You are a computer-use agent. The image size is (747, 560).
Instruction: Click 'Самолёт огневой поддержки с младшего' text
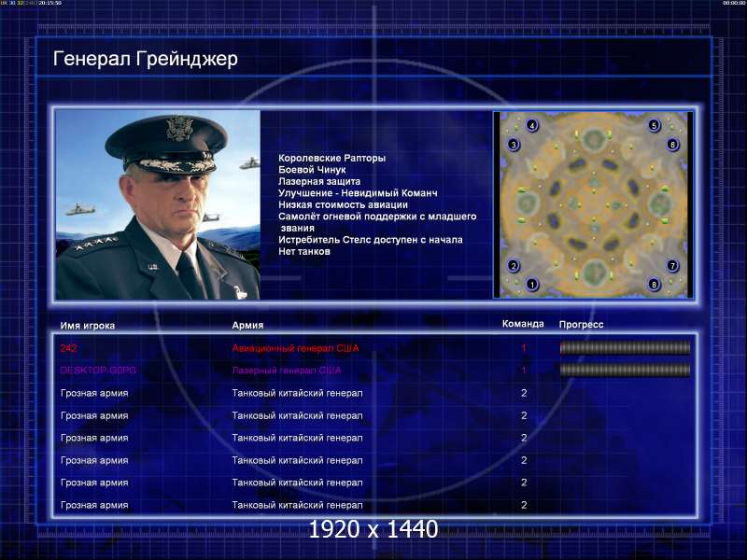coord(377,217)
